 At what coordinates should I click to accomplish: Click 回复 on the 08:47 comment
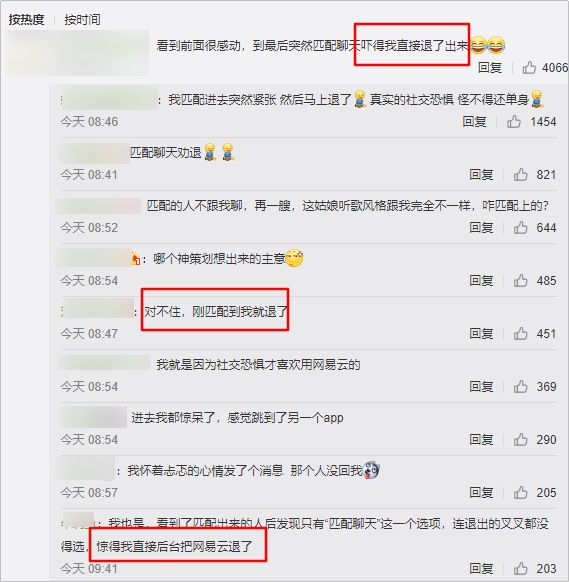point(481,333)
